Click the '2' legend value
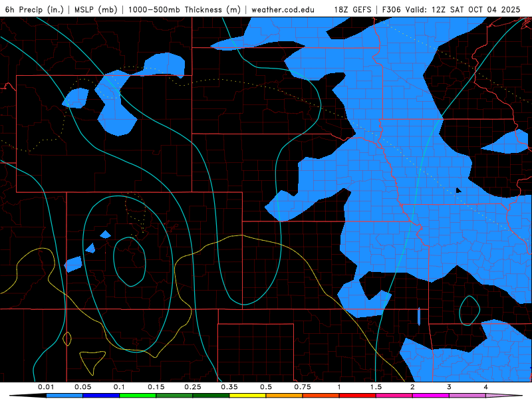 click(412, 387)
